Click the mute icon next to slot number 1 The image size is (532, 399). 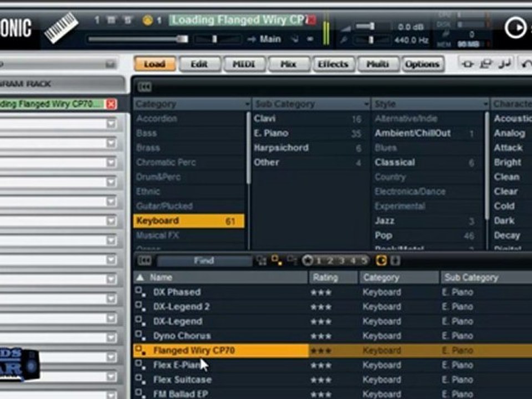pyautogui.click(x=111, y=21)
